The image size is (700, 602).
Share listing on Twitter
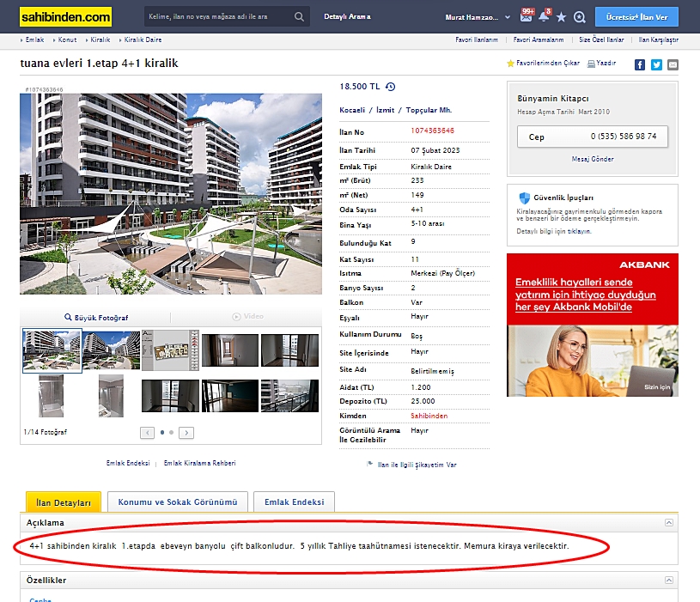pyautogui.click(x=656, y=64)
